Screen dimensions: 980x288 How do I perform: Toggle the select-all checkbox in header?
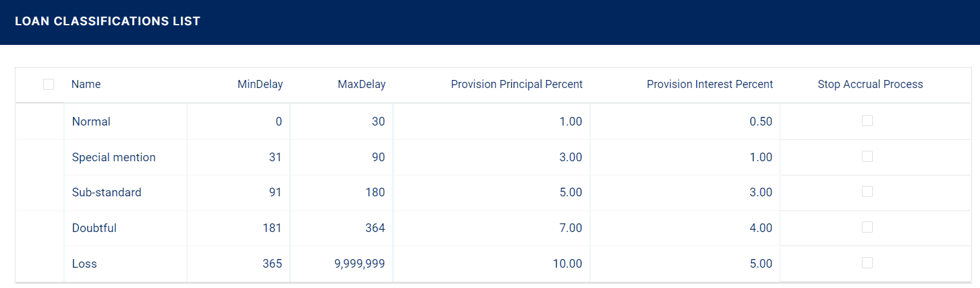click(x=49, y=84)
